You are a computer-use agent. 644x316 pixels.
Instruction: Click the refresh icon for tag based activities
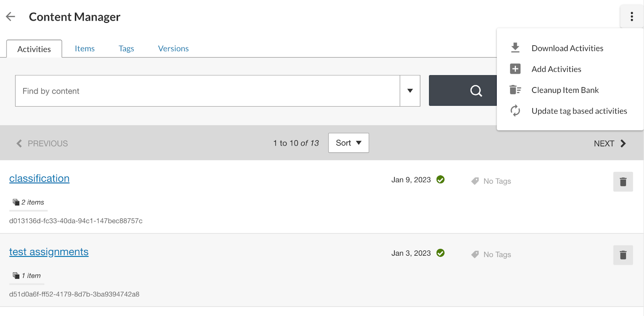point(515,111)
